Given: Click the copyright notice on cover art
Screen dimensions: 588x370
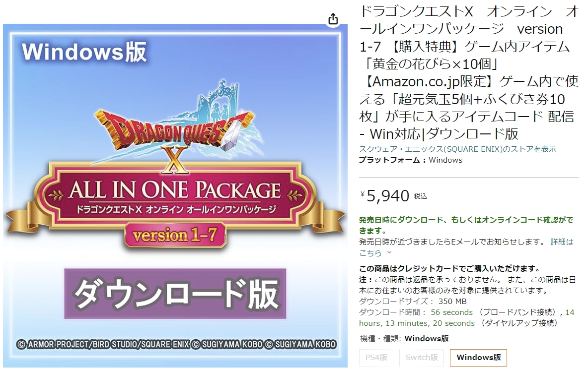Looking at the screenshot, I should pos(176,344).
